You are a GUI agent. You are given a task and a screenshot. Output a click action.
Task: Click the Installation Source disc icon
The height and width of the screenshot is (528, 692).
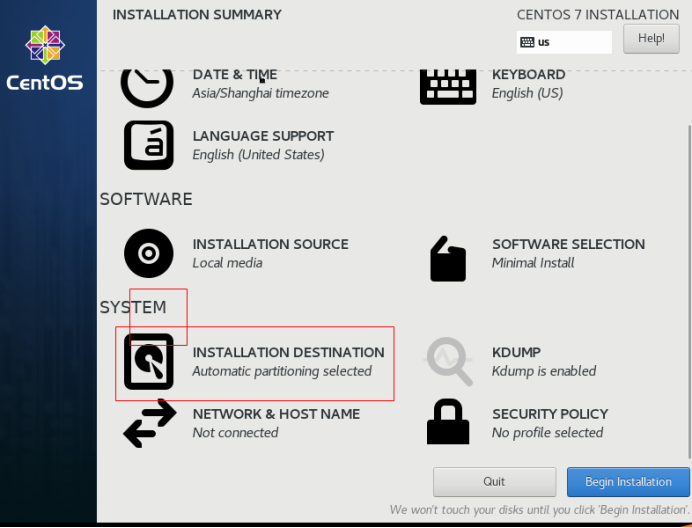tap(149, 253)
